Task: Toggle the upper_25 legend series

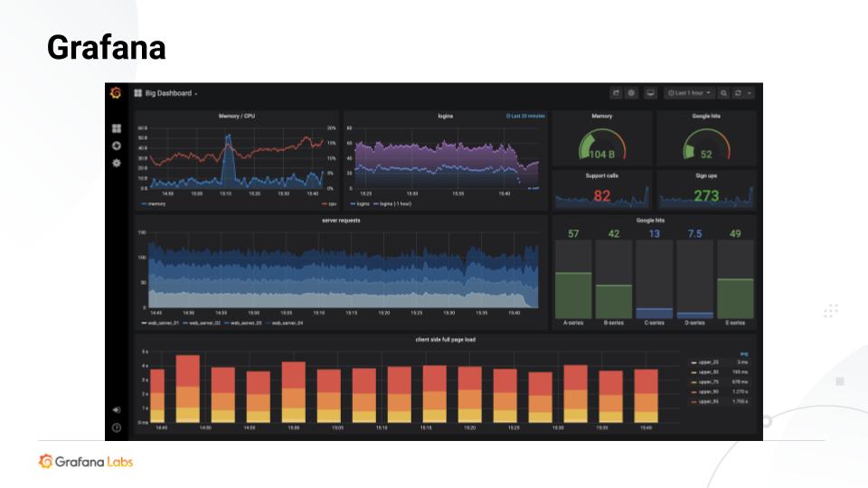Action: pyautogui.click(x=707, y=361)
